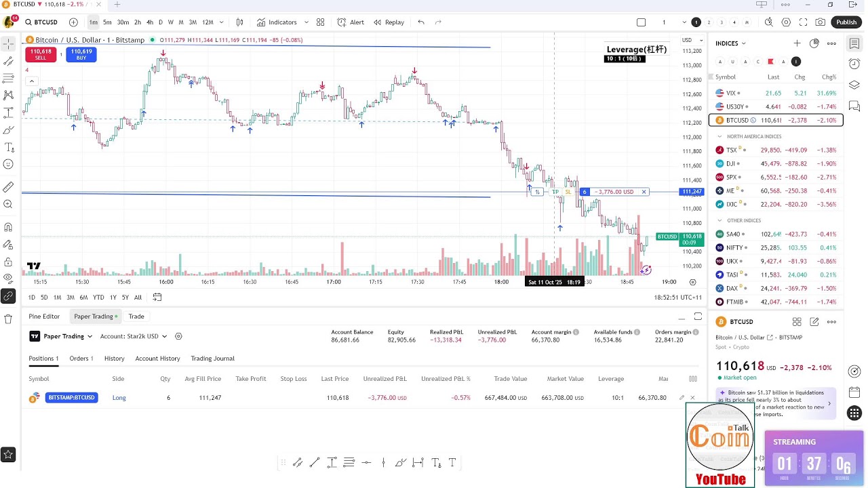The height and width of the screenshot is (488, 868).
Task: Expand the Paper Trading broker dropdown
Action: [61, 336]
